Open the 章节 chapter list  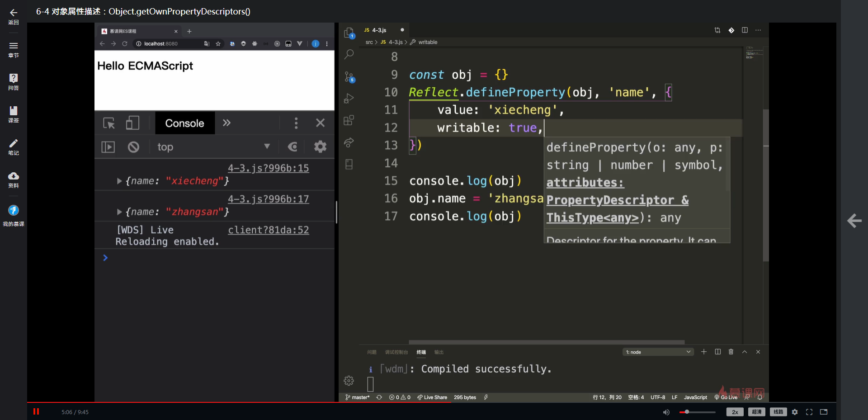pyautogui.click(x=14, y=49)
